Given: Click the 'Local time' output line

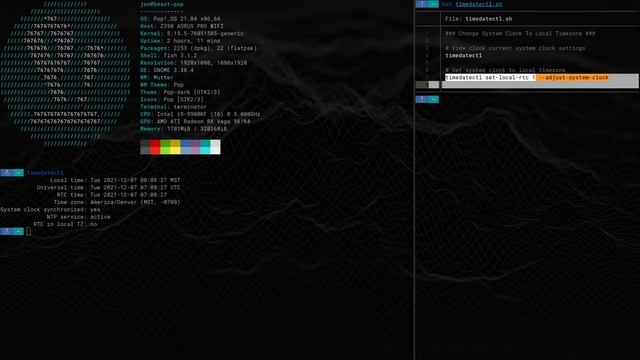Looking at the screenshot, I should click(x=115, y=180).
